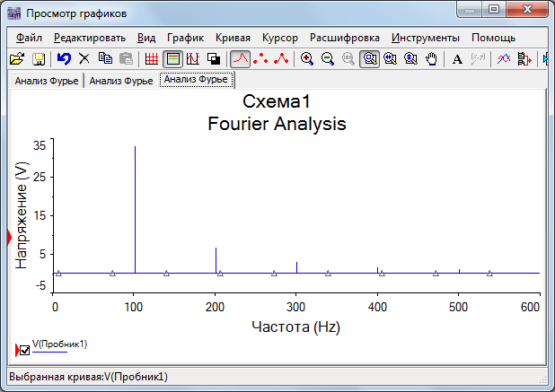555x392 pixels.
Task: Click the Напряжение (V) axis label
Action: coord(22,215)
